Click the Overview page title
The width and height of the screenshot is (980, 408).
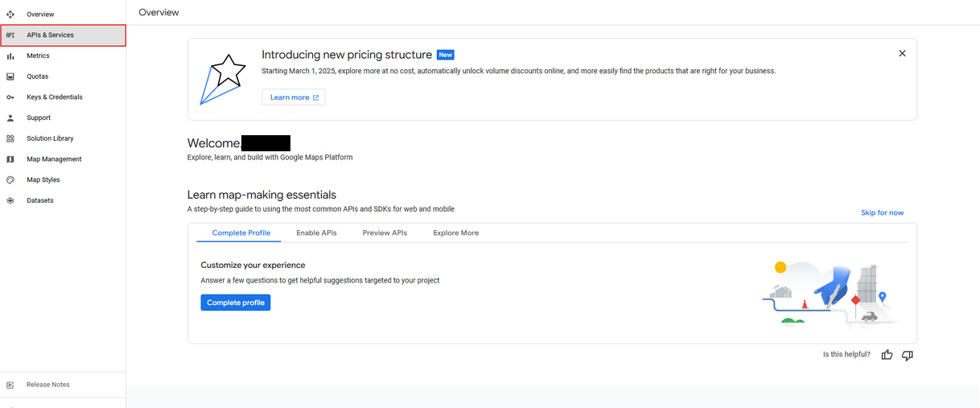[159, 12]
